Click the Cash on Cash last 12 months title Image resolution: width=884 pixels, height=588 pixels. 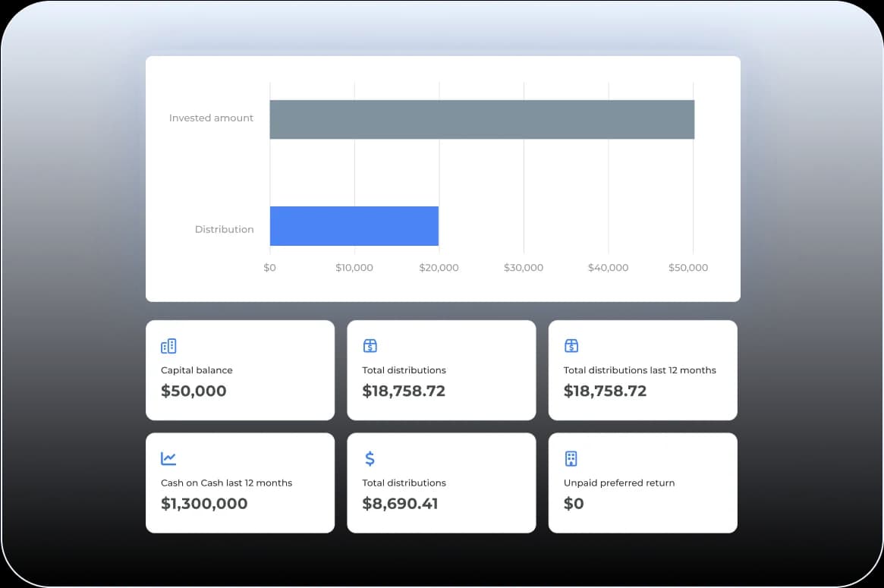point(226,483)
